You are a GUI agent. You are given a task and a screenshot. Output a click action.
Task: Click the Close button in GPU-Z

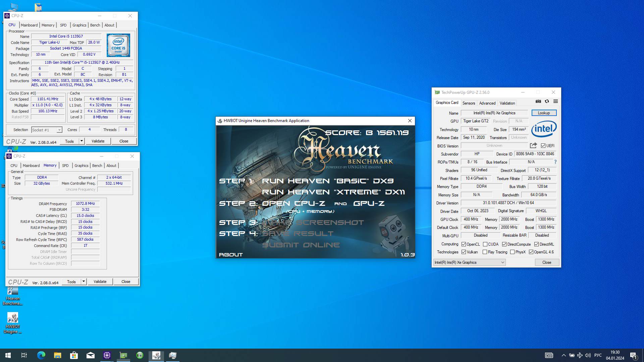tap(547, 262)
